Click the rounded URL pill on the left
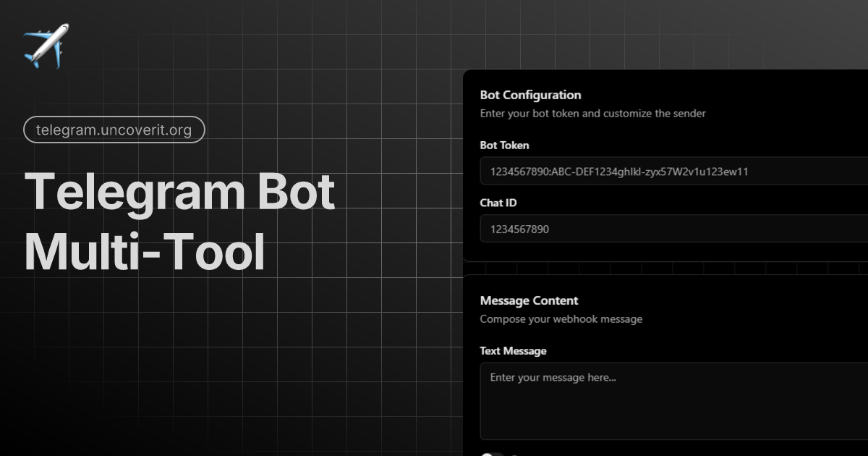 pos(114,130)
